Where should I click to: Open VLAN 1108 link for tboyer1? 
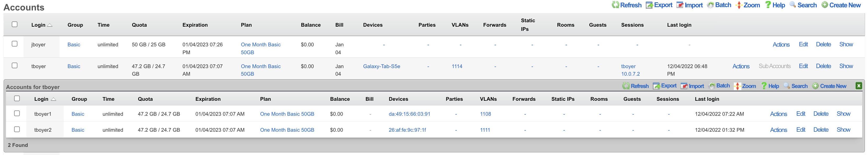pos(485,114)
